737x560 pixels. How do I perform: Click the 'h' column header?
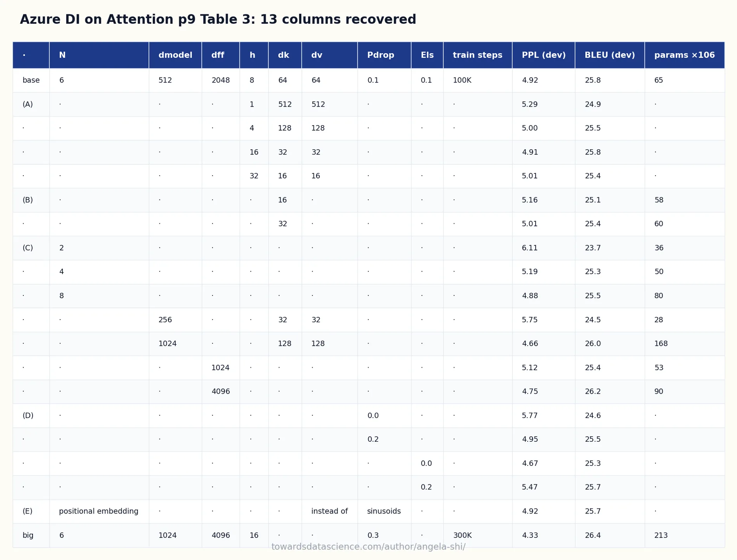[x=254, y=55]
